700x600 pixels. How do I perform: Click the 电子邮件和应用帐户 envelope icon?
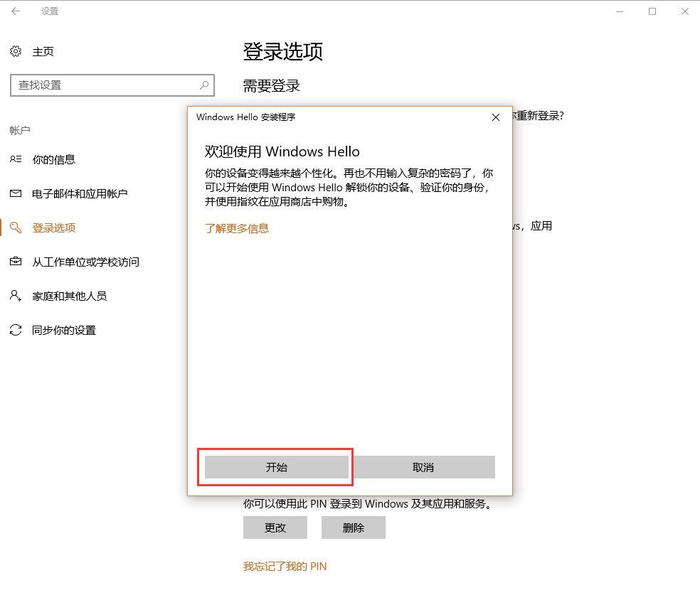point(16,193)
